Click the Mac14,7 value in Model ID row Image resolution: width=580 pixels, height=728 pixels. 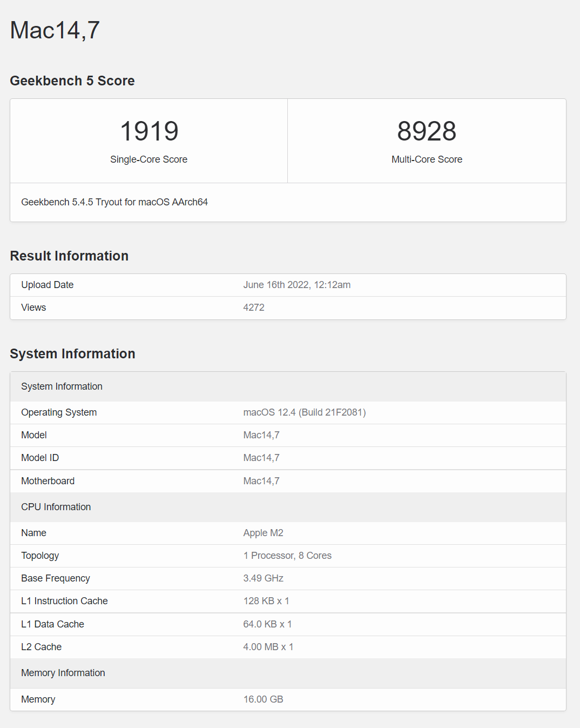click(x=261, y=458)
